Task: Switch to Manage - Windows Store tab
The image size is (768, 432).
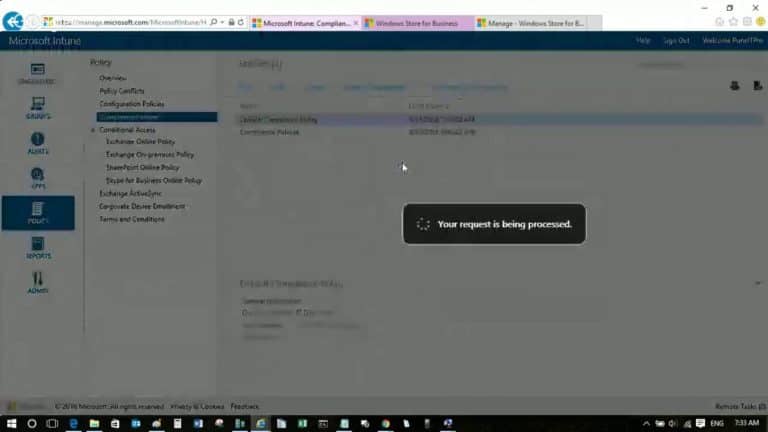Action: click(x=530, y=23)
